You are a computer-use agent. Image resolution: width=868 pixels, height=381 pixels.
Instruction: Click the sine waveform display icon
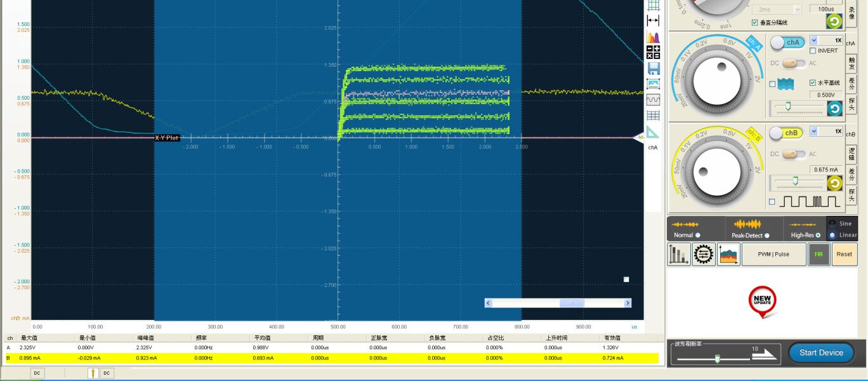(653, 100)
